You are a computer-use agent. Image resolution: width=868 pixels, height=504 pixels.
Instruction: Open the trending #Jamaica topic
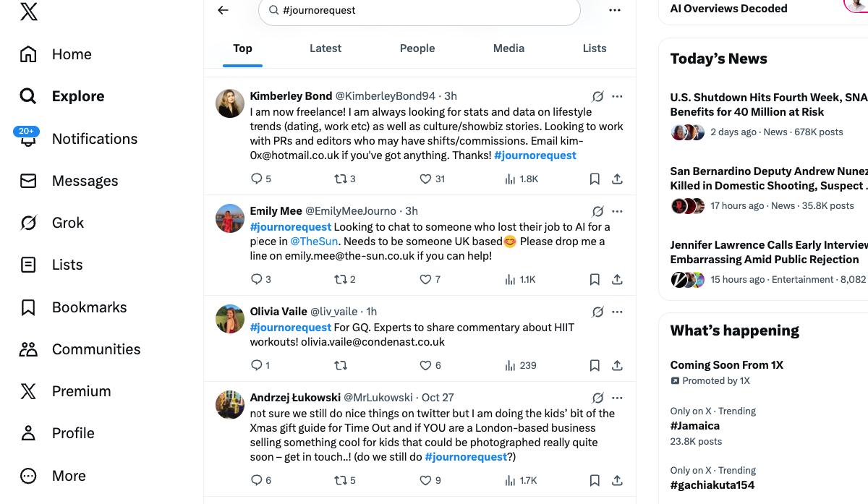coord(695,426)
